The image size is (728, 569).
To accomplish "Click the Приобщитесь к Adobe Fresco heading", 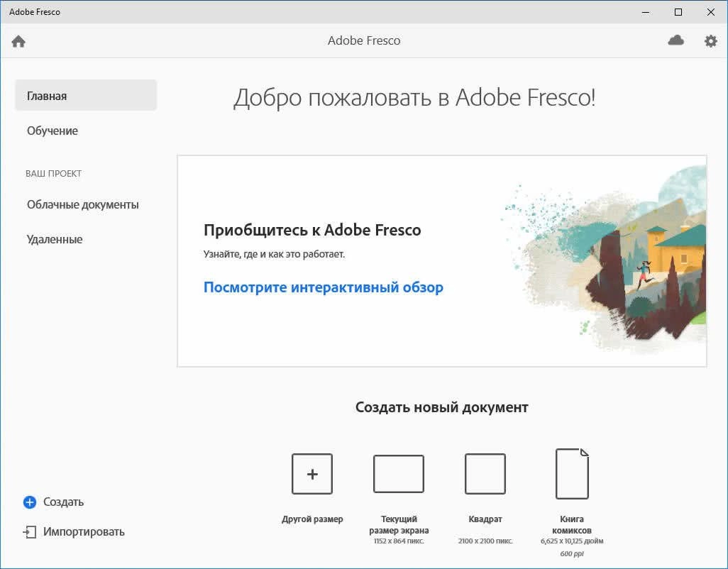I will [x=312, y=230].
